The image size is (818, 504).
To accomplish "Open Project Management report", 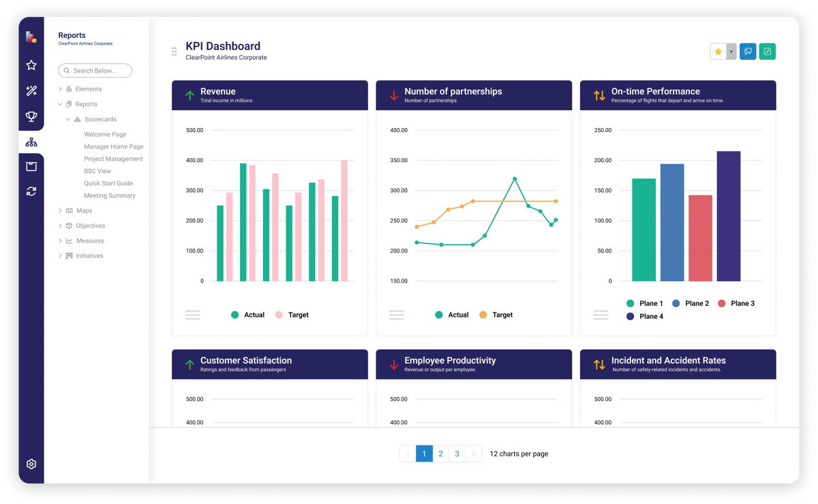I will coord(113,159).
